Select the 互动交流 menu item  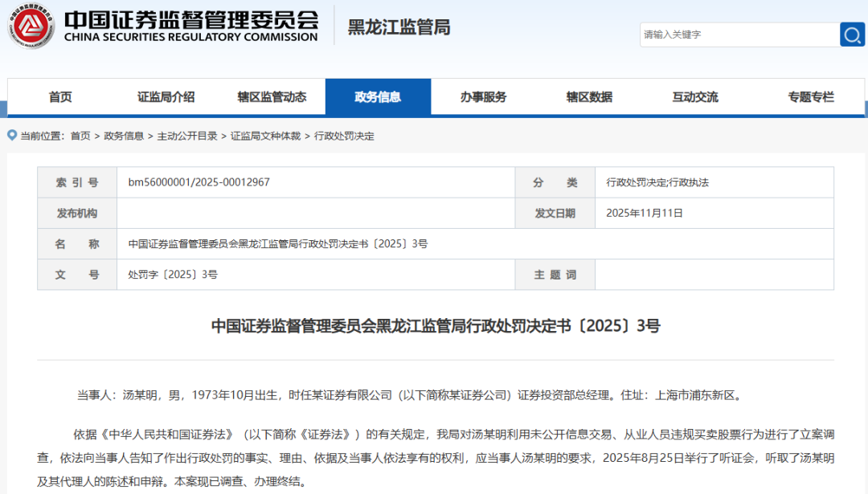point(695,96)
